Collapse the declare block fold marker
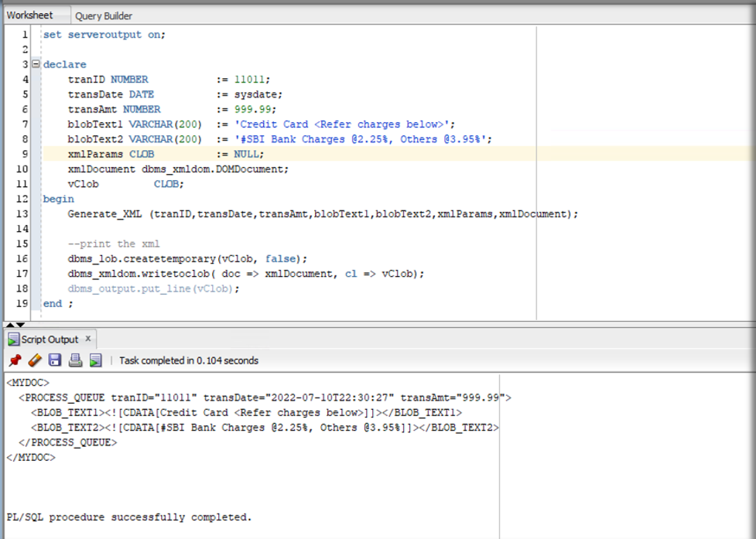 [36, 63]
